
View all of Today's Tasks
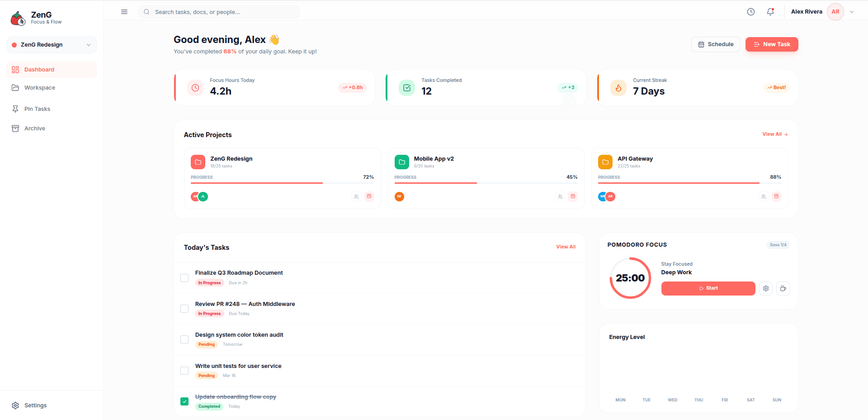[566, 247]
